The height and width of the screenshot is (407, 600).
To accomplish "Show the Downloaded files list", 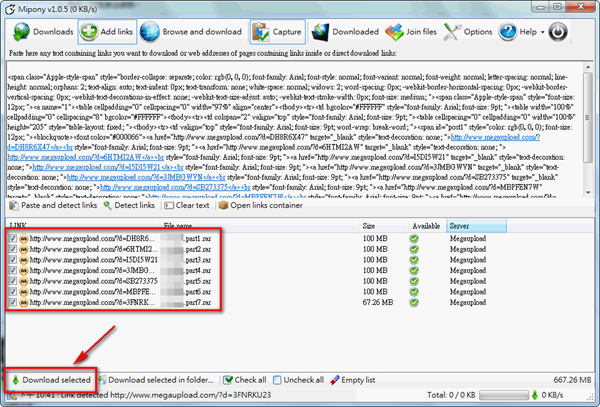I will 346,32.
